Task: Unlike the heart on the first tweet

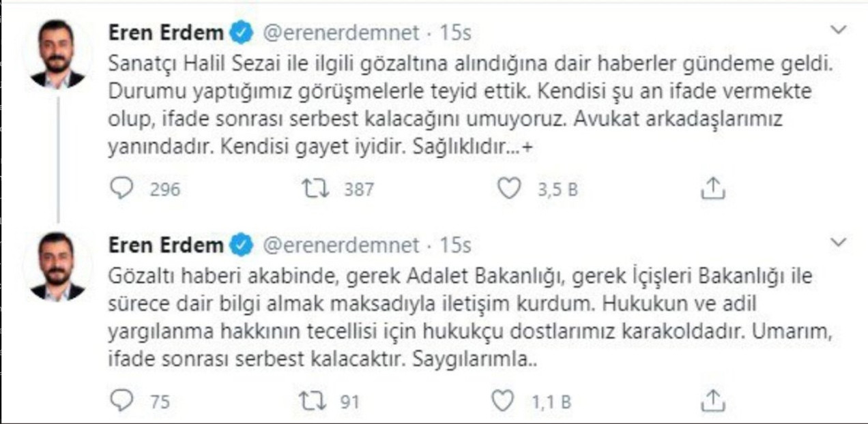Action: point(508,187)
